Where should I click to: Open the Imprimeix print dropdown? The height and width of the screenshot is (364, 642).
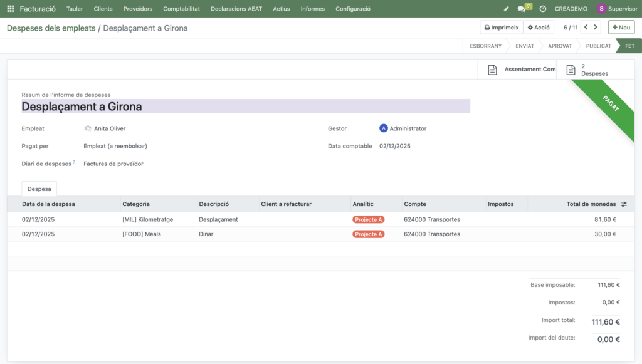point(502,28)
